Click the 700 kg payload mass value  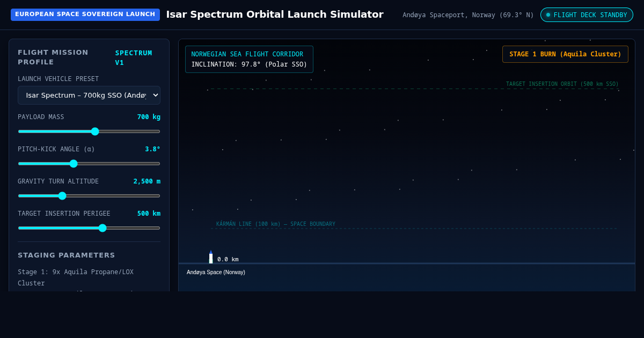149,117
